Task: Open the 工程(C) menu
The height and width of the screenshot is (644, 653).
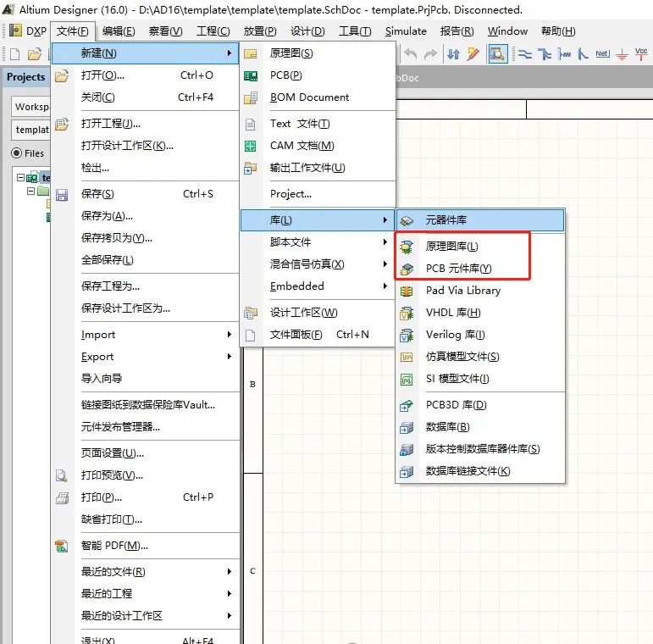Action: tap(213, 31)
